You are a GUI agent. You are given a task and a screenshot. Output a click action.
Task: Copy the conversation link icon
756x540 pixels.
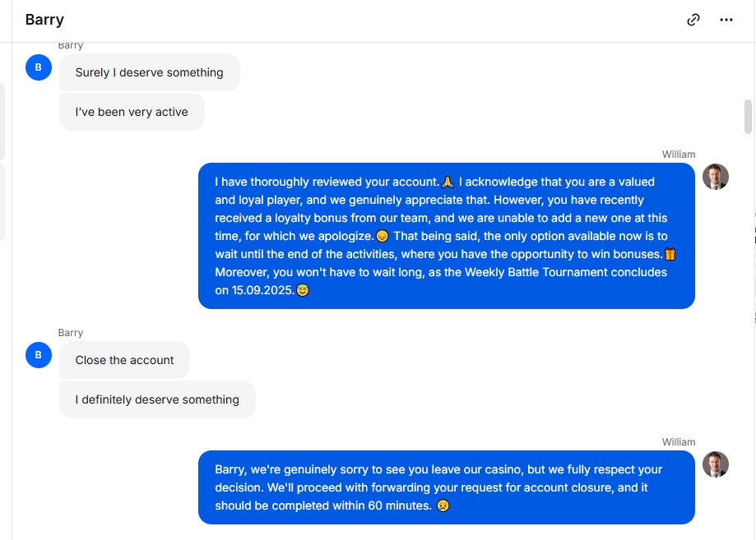pyautogui.click(x=693, y=20)
